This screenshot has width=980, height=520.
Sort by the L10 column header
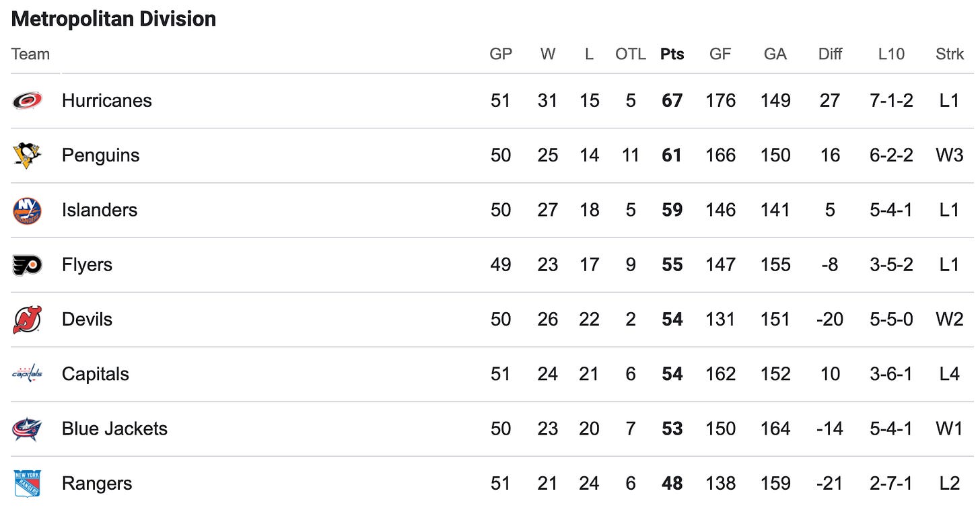pos(891,54)
